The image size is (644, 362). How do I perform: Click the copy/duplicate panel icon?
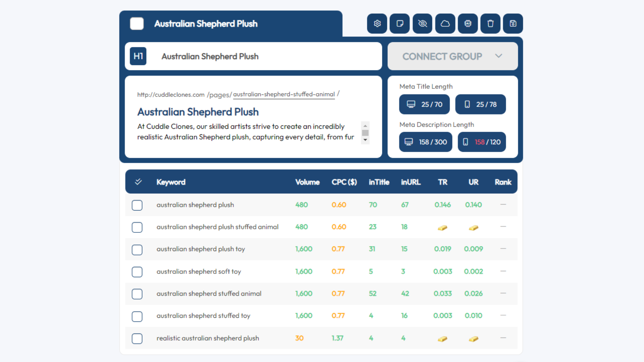(x=400, y=24)
